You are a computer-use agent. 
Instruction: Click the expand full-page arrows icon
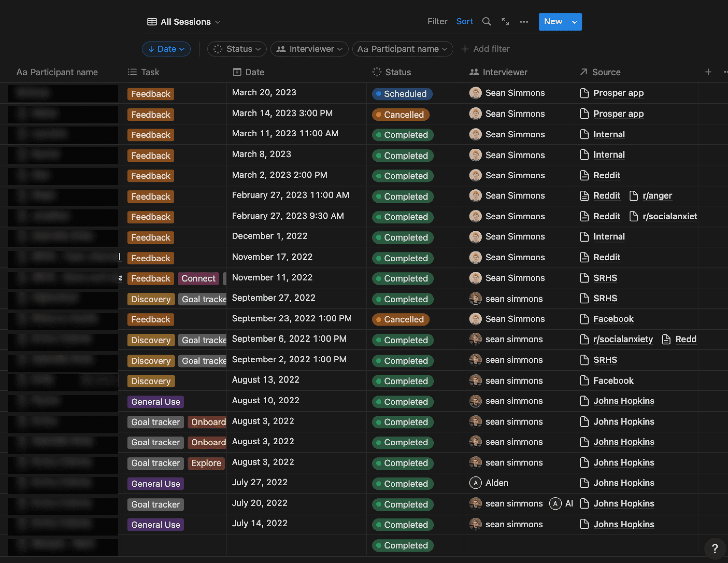coord(505,22)
